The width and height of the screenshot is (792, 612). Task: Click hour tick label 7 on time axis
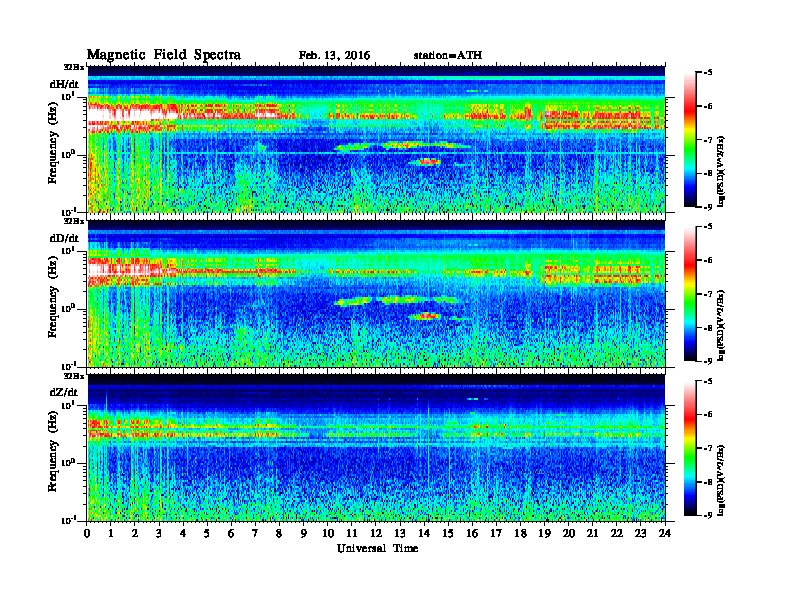pos(256,534)
